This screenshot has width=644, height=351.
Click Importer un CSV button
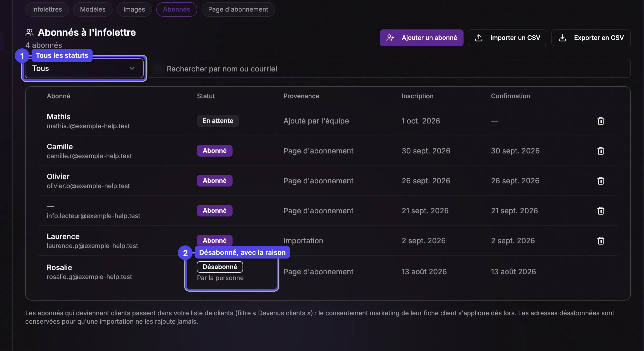point(507,38)
